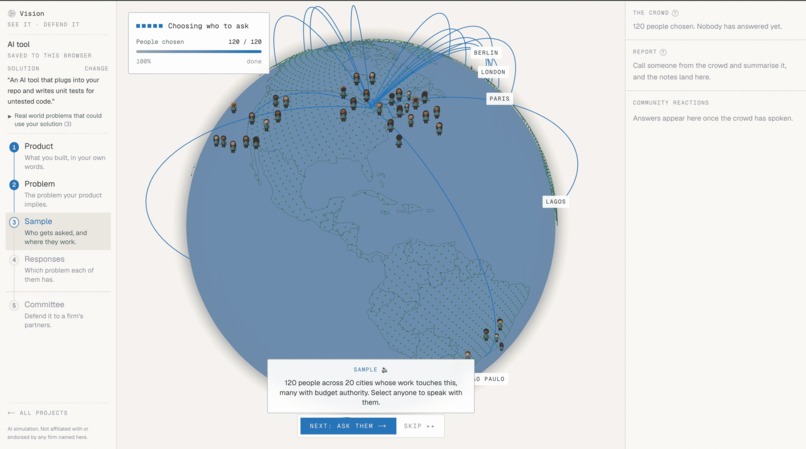Image resolution: width=806 pixels, height=449 pixels.
Task: Click the SEE IT · DEFEND IT tagline
Action: pyautogui.click(x=44, y=25)
